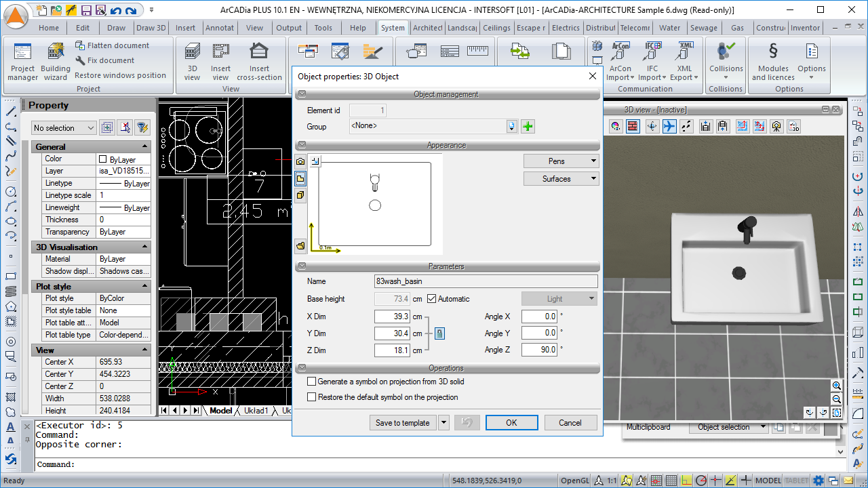The width and height of the screenshot is (868, 488).
Task: Toggle the dimension proportion lock icon
Action: [439, 333]
